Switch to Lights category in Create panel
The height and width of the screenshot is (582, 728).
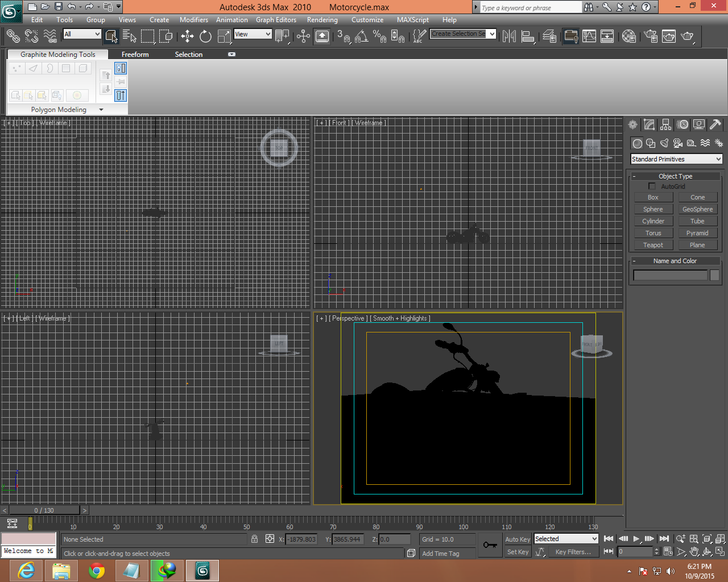click(x=664, y=143)
